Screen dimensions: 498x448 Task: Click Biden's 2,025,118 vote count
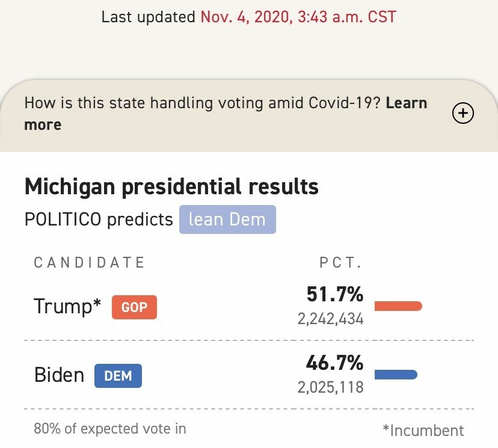pyautogui.click(x=330, y=387)
